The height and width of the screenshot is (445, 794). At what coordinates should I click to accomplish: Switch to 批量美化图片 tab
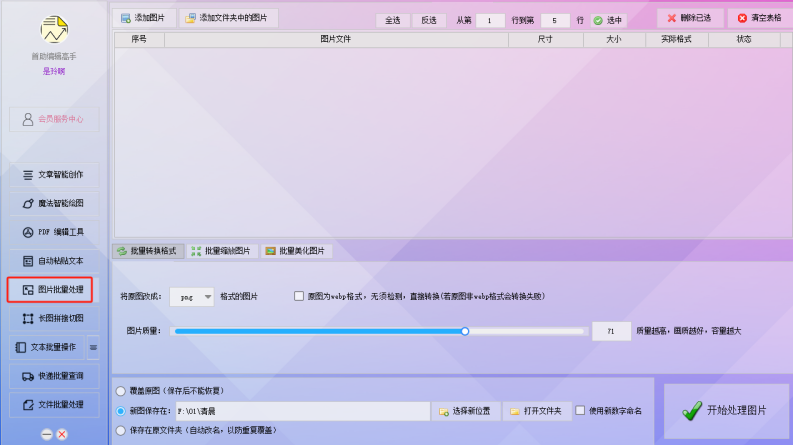tap(296, 251)
